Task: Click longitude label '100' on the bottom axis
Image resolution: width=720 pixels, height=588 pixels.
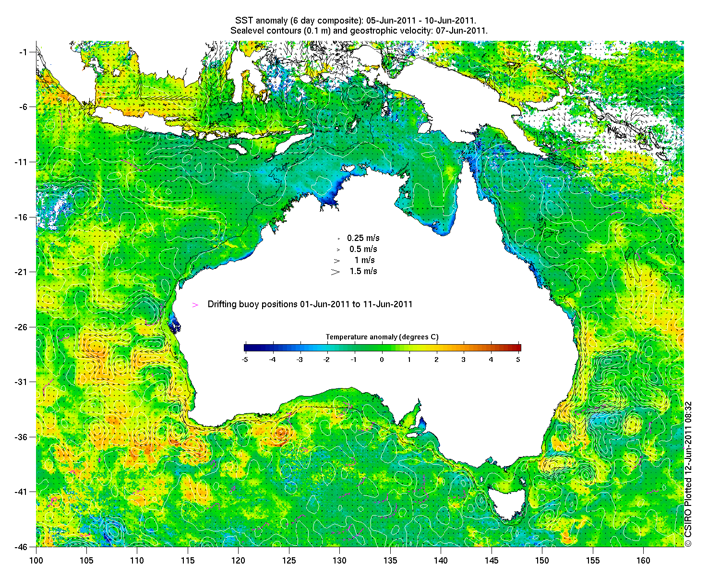Action: pos(36,560)
